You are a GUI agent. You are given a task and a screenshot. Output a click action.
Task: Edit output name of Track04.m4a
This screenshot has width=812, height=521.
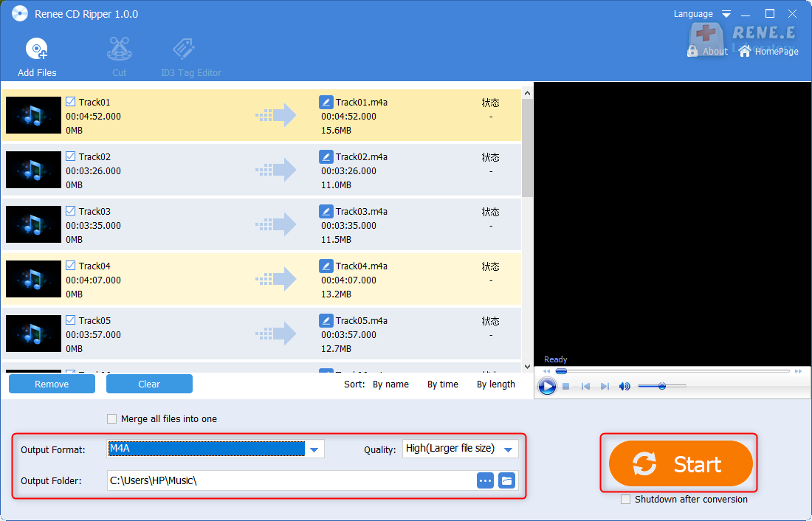(x=326, y=266)
